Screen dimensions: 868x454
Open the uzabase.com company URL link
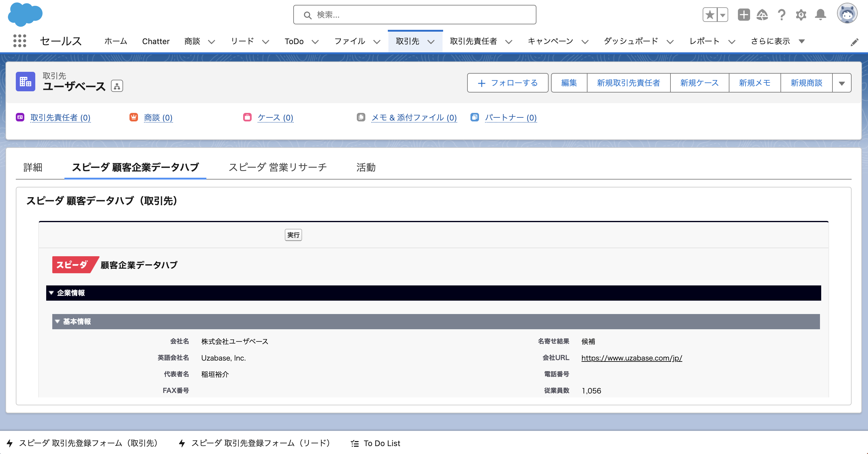coord(631,358)
